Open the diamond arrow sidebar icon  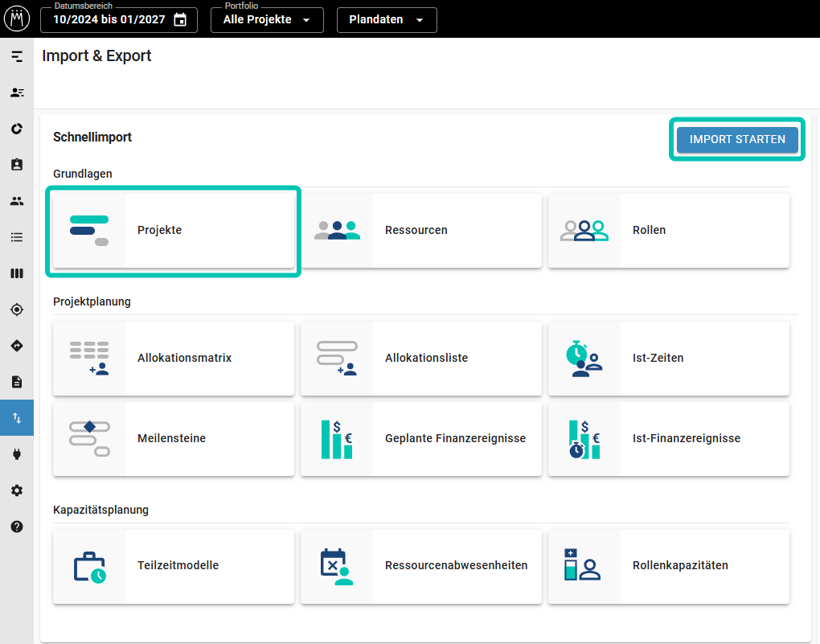[17, 346]
